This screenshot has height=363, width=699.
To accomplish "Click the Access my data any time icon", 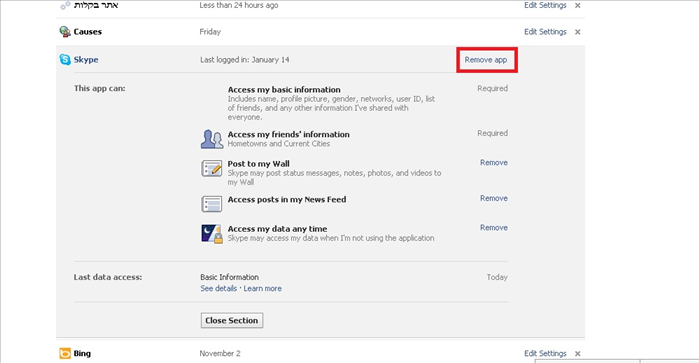I will (211, 234).
